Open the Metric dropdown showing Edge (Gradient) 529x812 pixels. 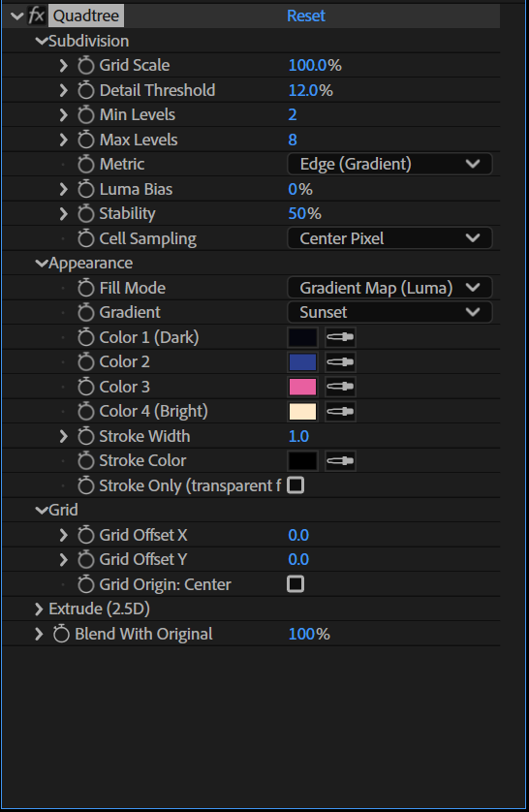[389, 164]
